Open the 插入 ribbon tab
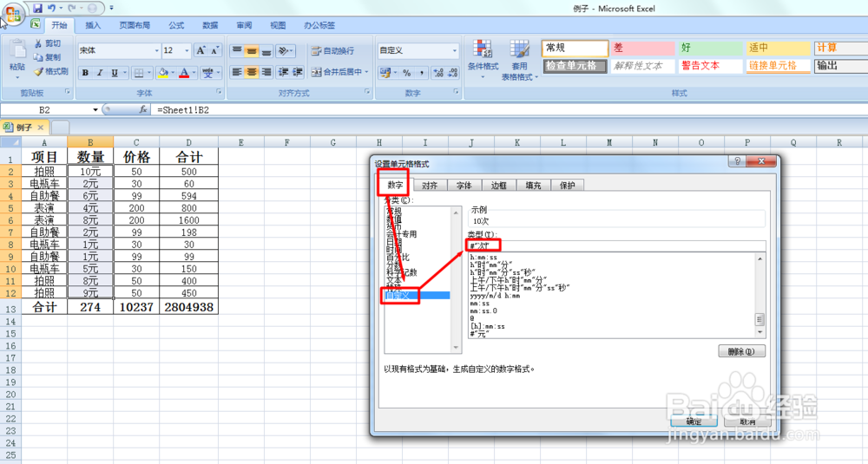This screenshot has height=464, width=868. pos(93,25)
